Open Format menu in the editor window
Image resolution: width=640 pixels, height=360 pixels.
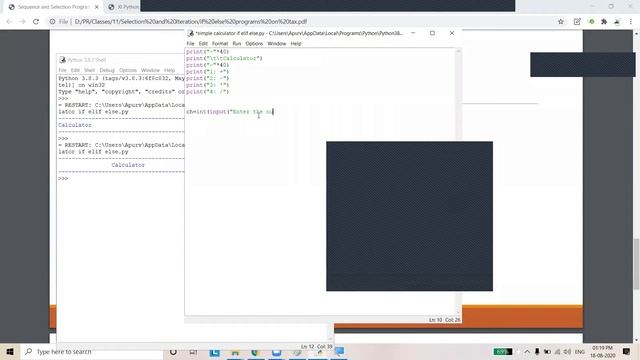click(220, 43)
